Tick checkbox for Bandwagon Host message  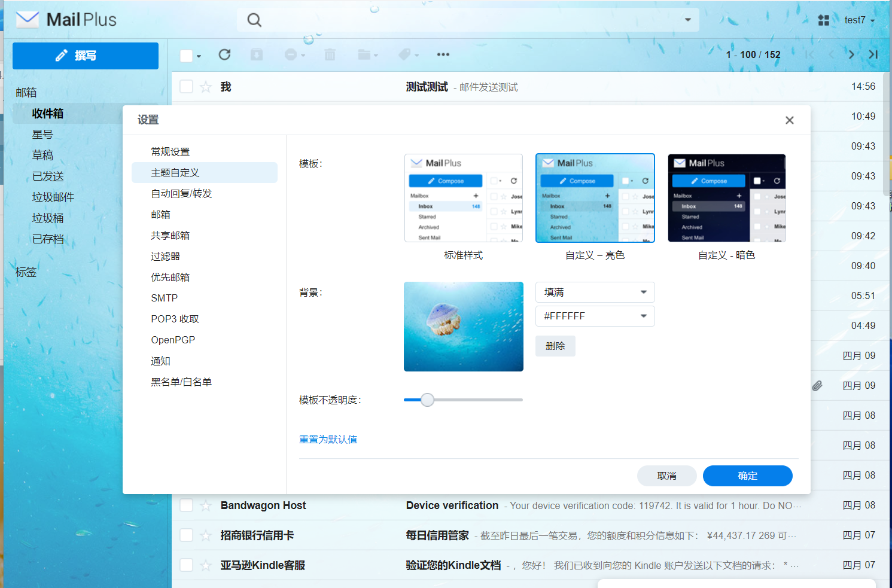pyautogui.click(x=187, y=505)
